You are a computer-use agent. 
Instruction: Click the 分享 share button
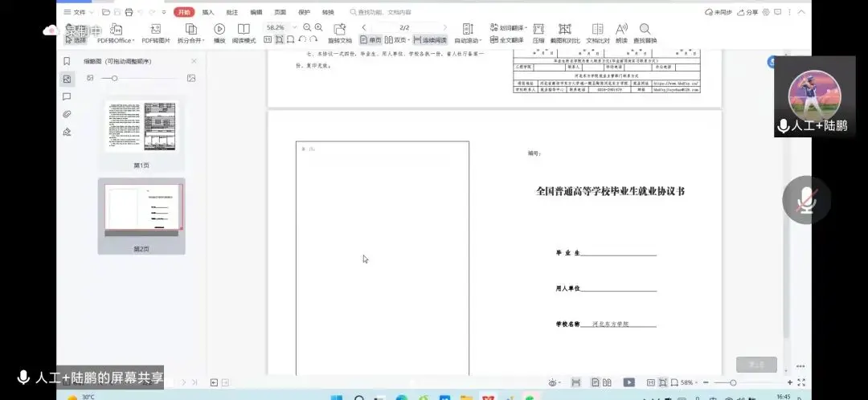[747, 11]
